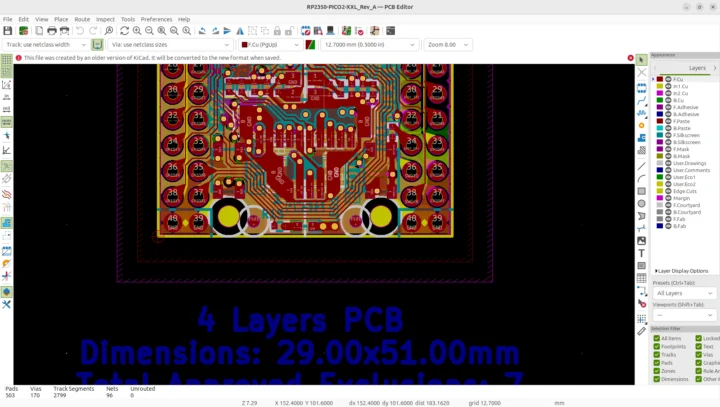The width and height of the screenshot is (720, 407).
Task: Select the Add text tool
Action: coord(641,253)
